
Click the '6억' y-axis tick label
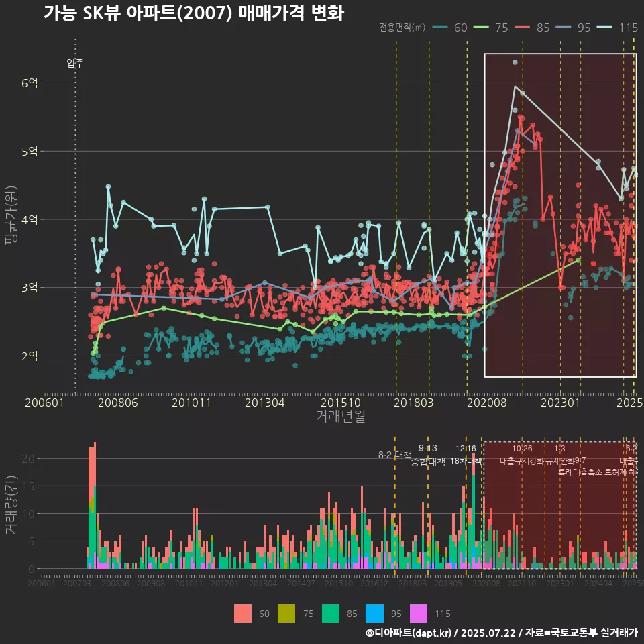click(30, 83)
